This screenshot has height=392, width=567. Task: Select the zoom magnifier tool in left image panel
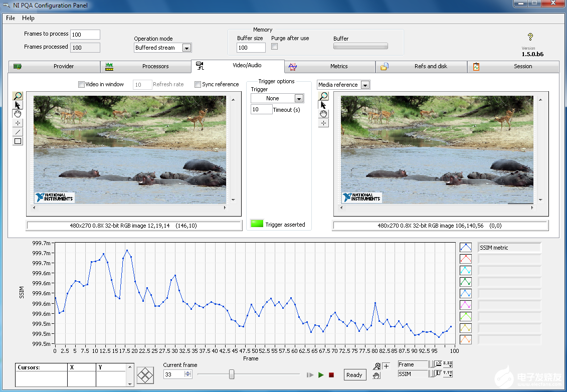tap(18, 96)
